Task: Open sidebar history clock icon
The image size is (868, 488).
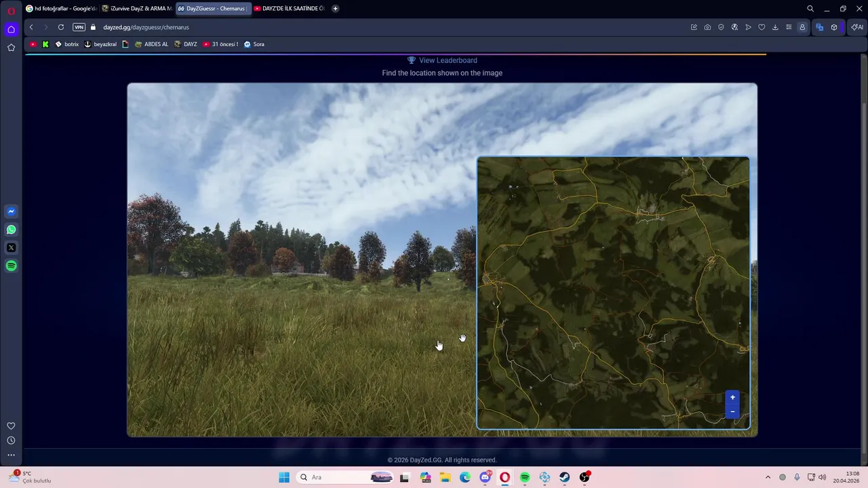Action: tap(11, 441)
